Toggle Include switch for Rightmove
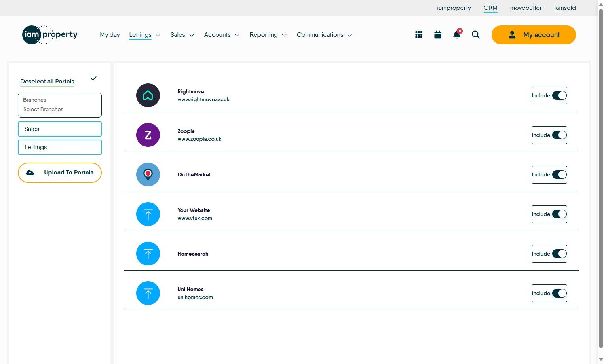The image size is (604, 364). pos(559,95)
